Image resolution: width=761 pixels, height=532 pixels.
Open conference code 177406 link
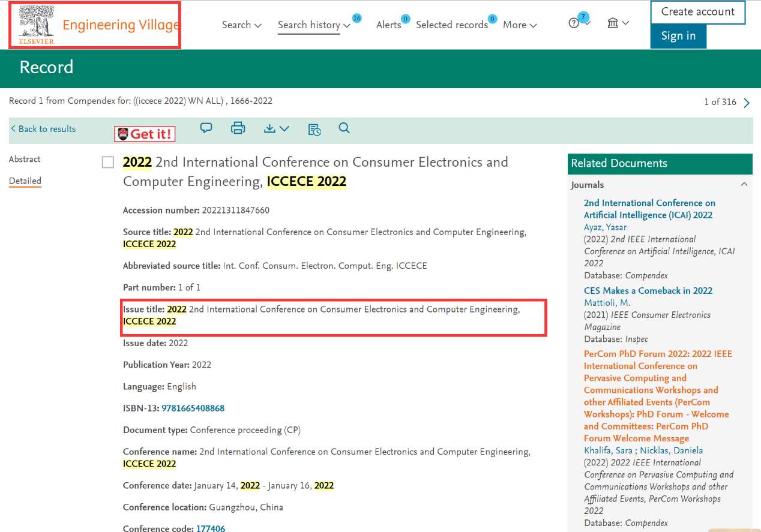click(211, 528)
